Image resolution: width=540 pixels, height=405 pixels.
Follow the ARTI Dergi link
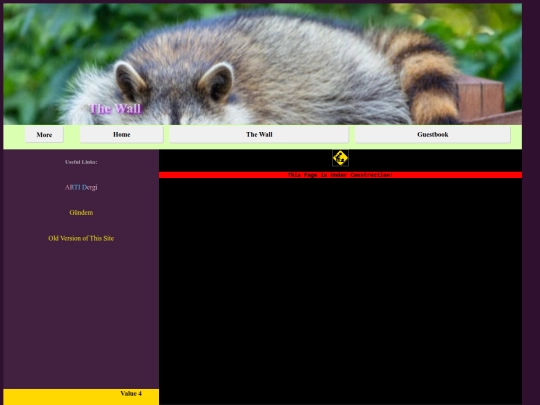[81, 187]
